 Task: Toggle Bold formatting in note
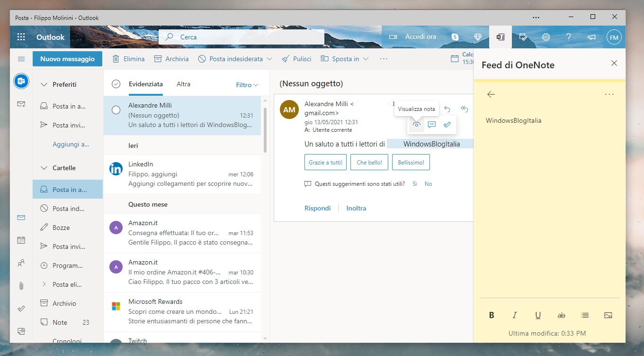(492, 315)
